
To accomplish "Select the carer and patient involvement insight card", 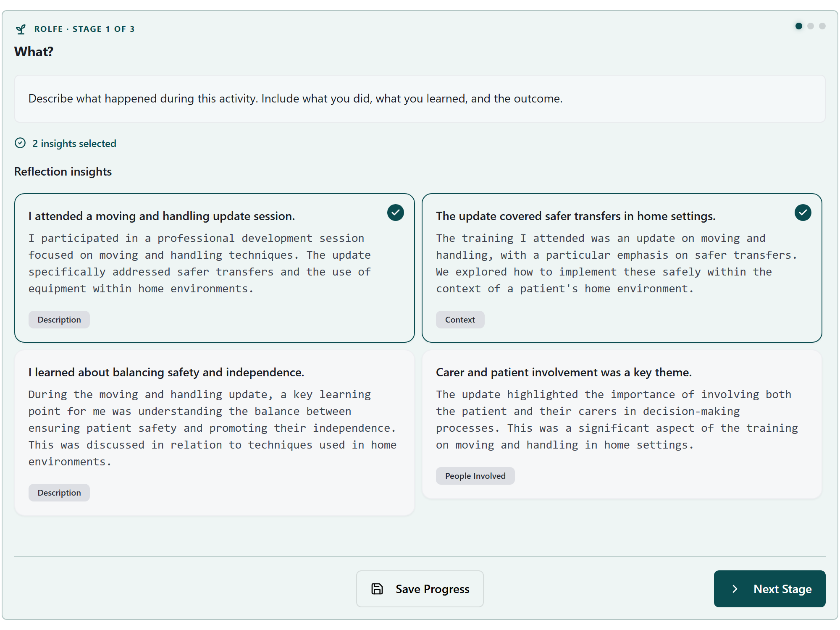I will [x=622, y=424].
